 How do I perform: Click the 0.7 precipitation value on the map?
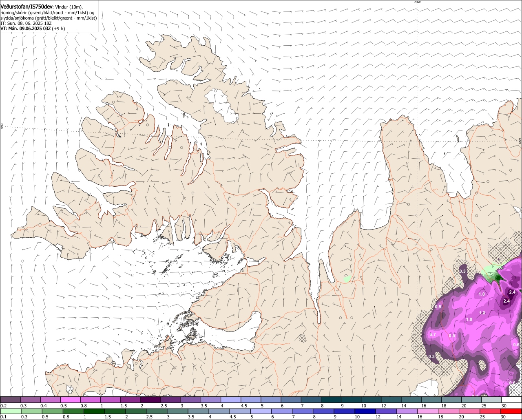pos(433,334)
